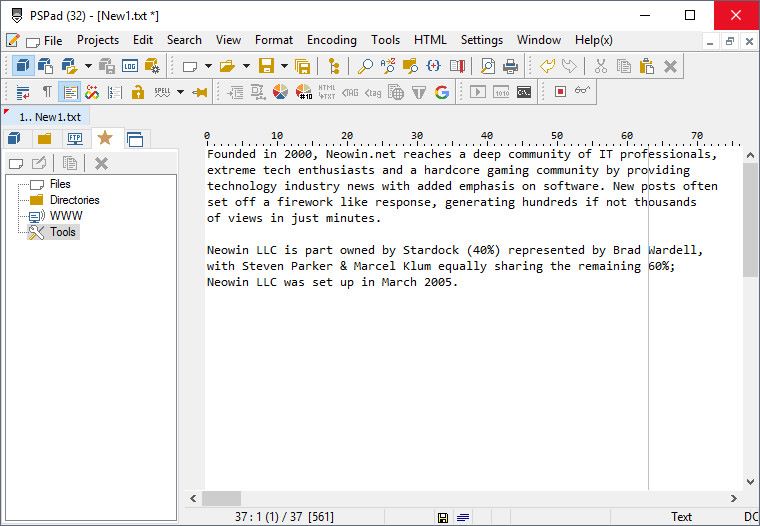This screenshot has height=526, width=760.
Task: Click the yellow Undo arrow icon
Action: [x=547, y=66]
